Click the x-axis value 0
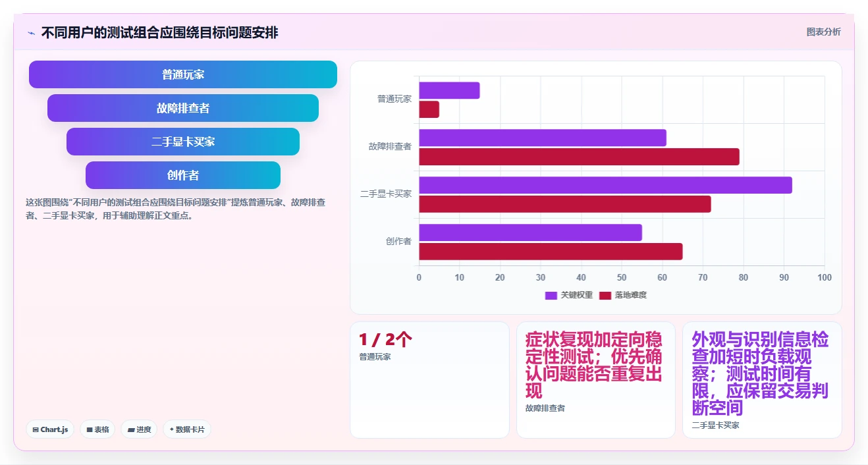Viewport: 868px width, 465px height. tap(419, 277)
